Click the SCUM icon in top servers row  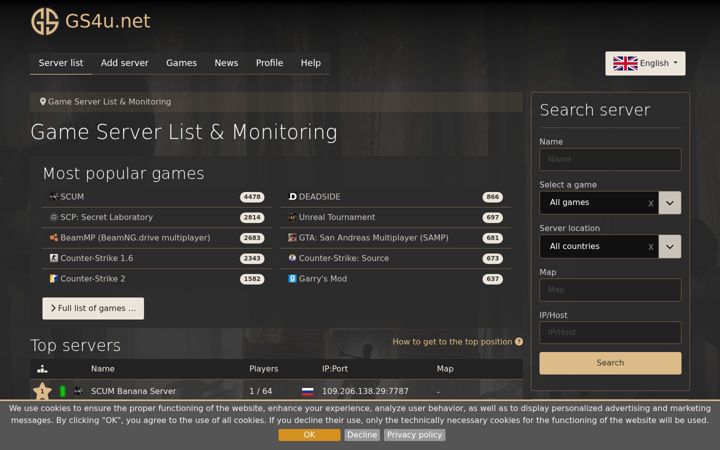[79, 391]
